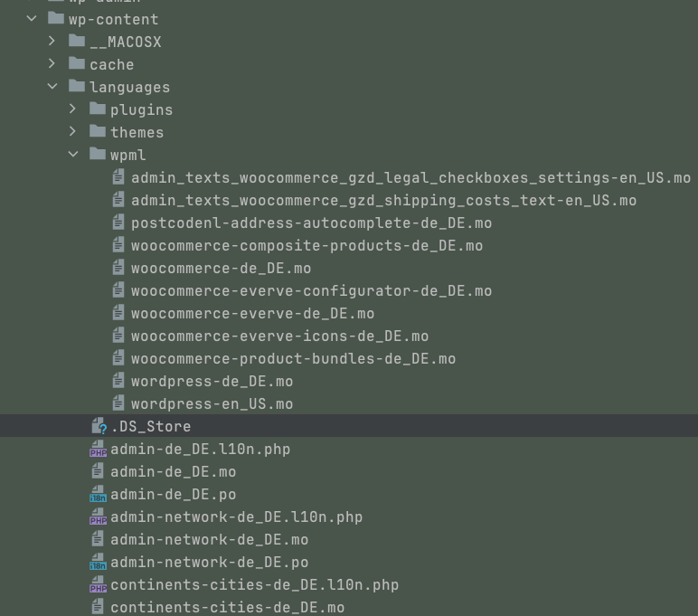This screenshot has width=698, height=616.
Task: Select woocommerce-everve-de_DE.mo file name
Action: click(x=253, y=314)
